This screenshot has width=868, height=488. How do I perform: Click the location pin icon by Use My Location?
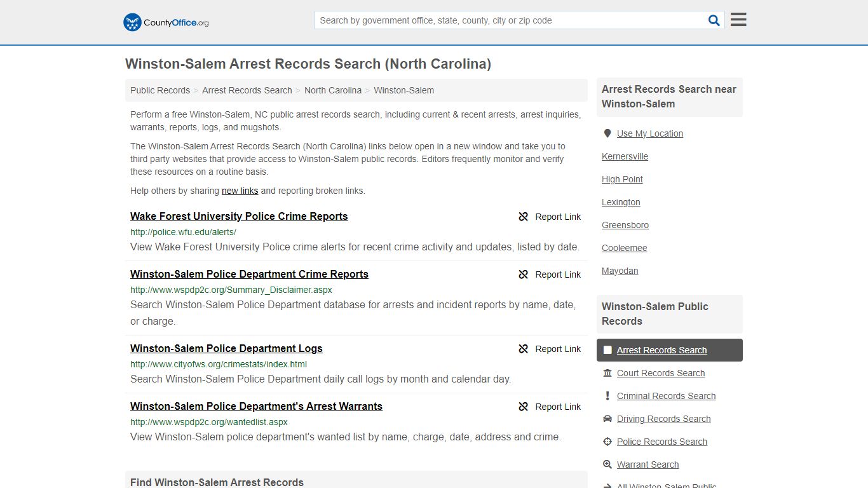(607, 133)
